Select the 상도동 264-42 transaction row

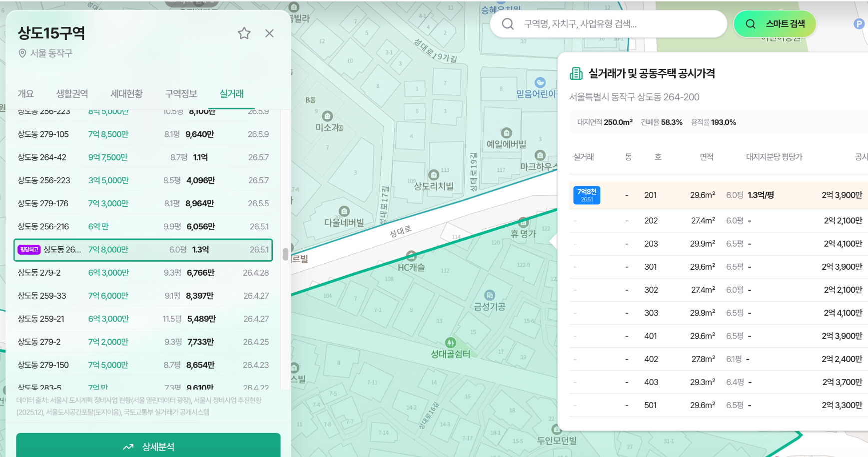(143, 157)
